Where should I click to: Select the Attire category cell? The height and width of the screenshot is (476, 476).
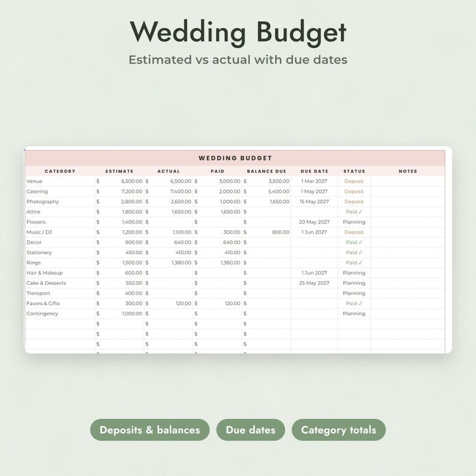click(60, 212)
